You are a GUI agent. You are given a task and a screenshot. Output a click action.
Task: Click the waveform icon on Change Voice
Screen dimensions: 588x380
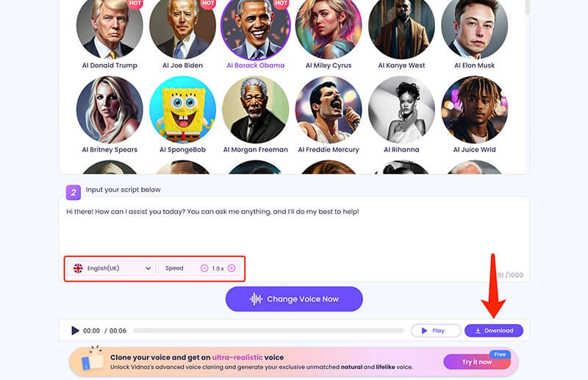pos(256,299)
